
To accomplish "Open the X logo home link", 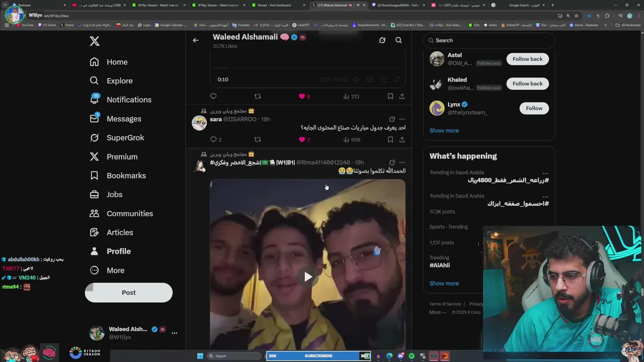I will [95, 41].
